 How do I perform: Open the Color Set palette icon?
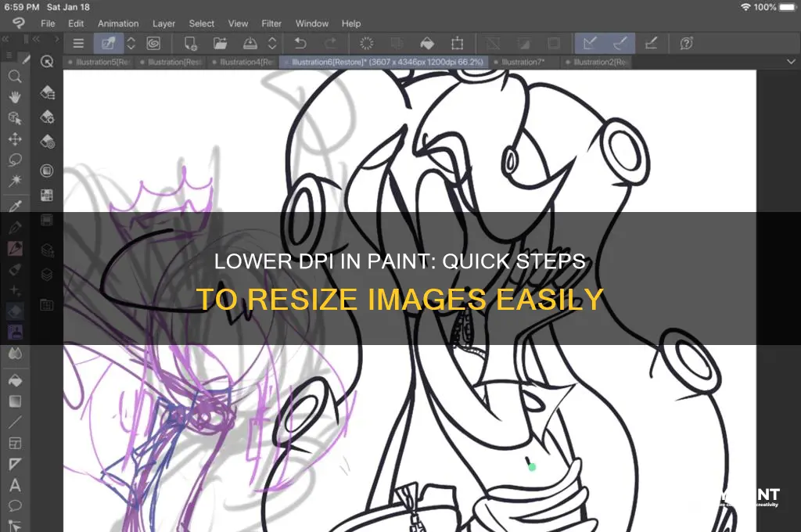coord(47,196)
